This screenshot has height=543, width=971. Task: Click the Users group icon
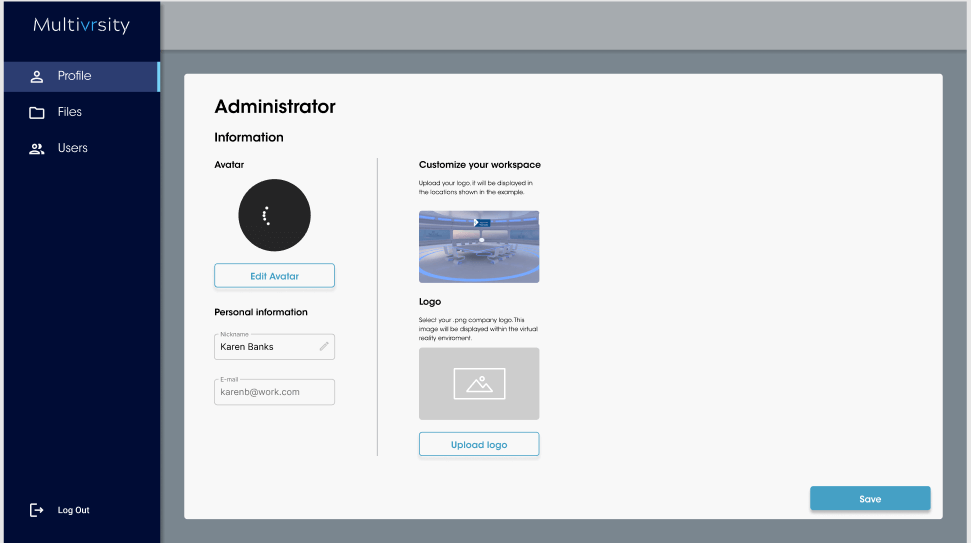37,148
